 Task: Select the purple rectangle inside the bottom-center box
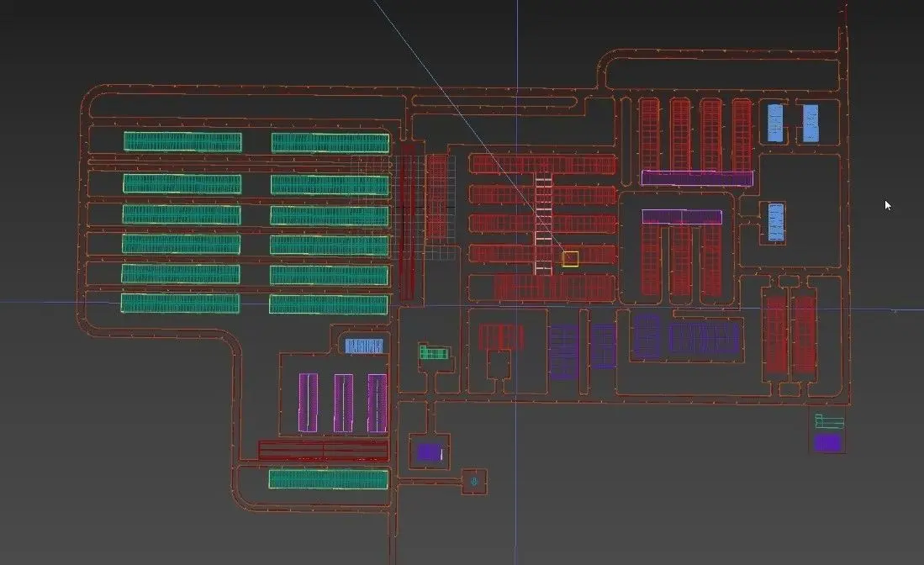pyautogui.click(x=430, y=452)
